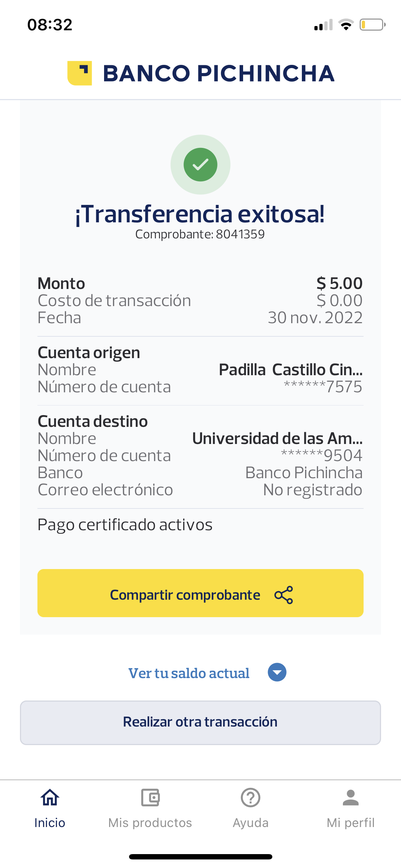Switch to the Mis productos tab label
This screenshot has height=868, width=401.
coord(150,823)
